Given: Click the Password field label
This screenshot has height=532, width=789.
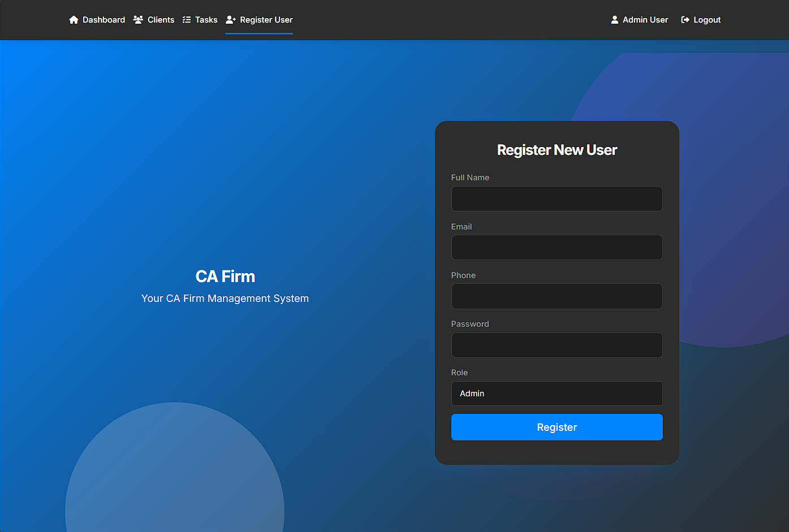Looking at the screenshot, I should click(470, 324).
